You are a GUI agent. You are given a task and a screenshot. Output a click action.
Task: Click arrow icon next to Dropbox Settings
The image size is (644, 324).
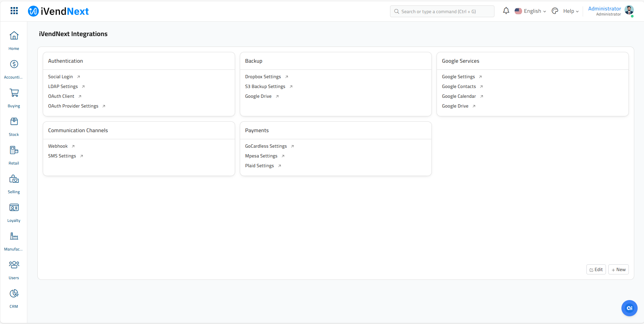(x=287, y=77)
